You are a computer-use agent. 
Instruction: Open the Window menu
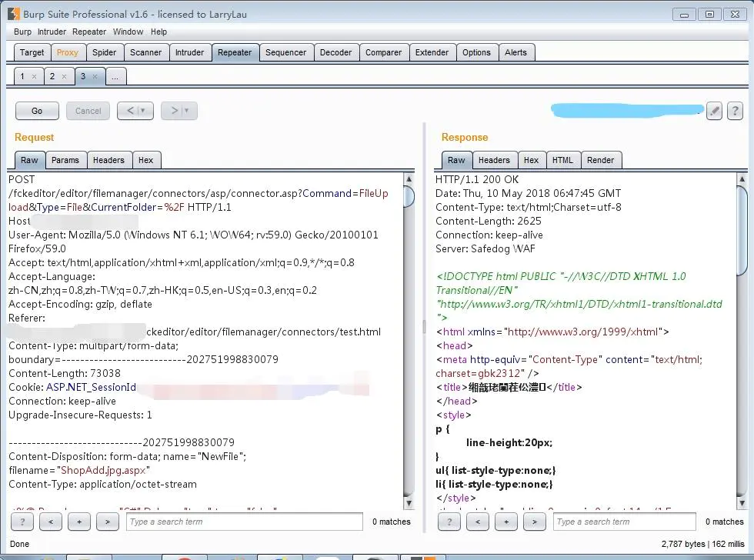(128, 32)
